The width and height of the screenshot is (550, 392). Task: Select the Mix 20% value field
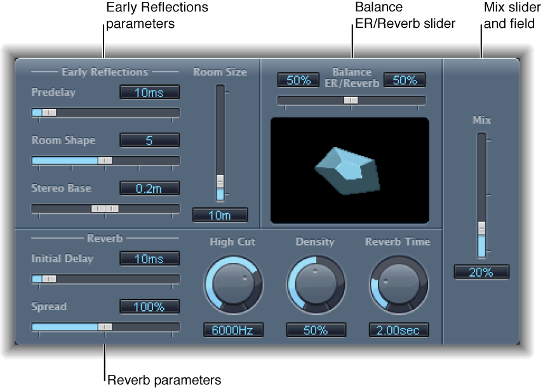481,272
